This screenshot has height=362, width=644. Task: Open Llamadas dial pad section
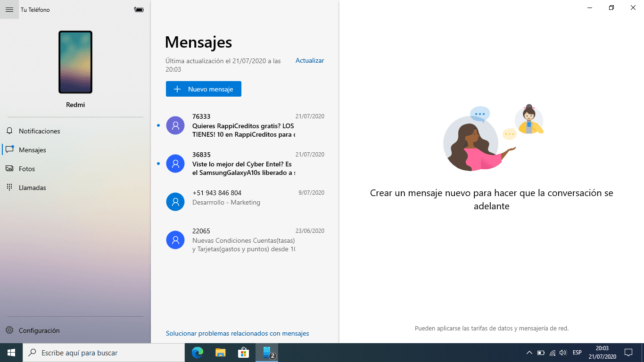coord(33,188)
